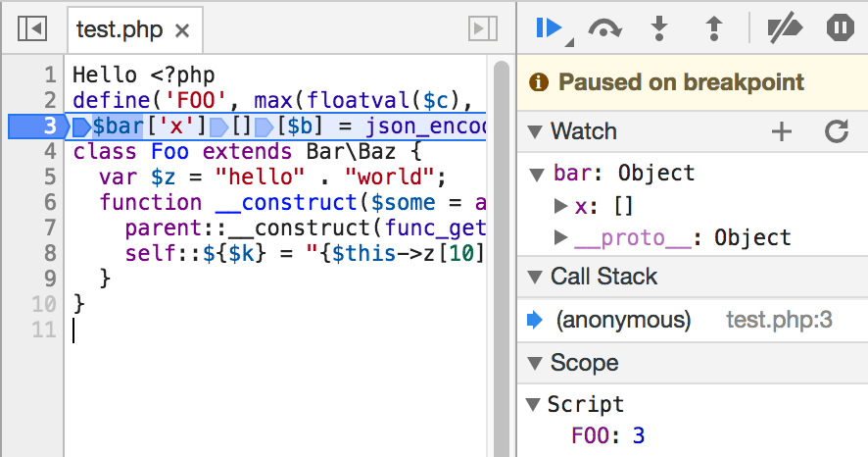Set a breakpoint on line number 4
This screenshot has width=868, height=457.
[50, 151]
